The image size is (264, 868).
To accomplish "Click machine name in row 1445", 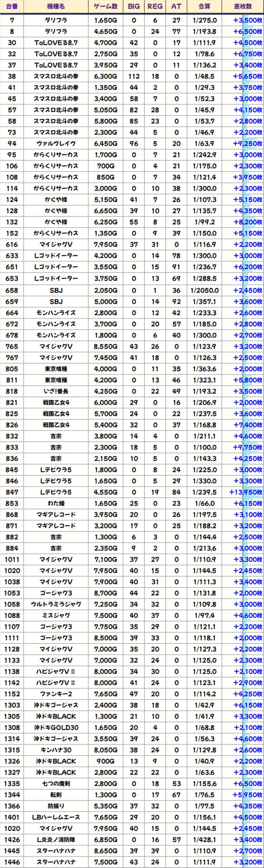I will coord(56,851).
